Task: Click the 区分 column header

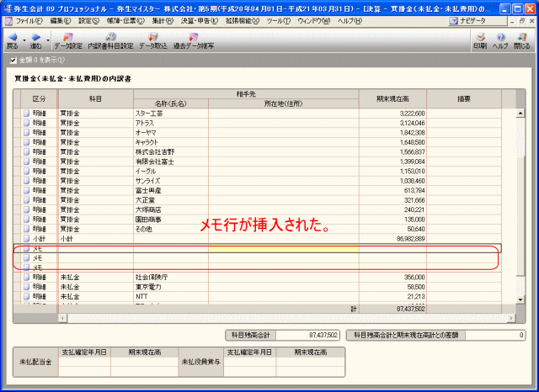Action: tap(40, 99)
